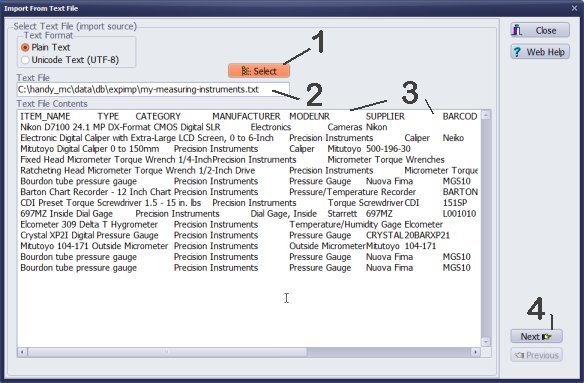
Task: Click the question mark Web Help icon
Action: pos(517,52)
